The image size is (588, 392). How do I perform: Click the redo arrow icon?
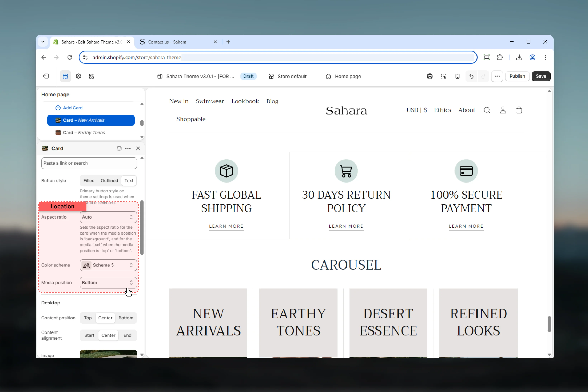click(483, 76)
